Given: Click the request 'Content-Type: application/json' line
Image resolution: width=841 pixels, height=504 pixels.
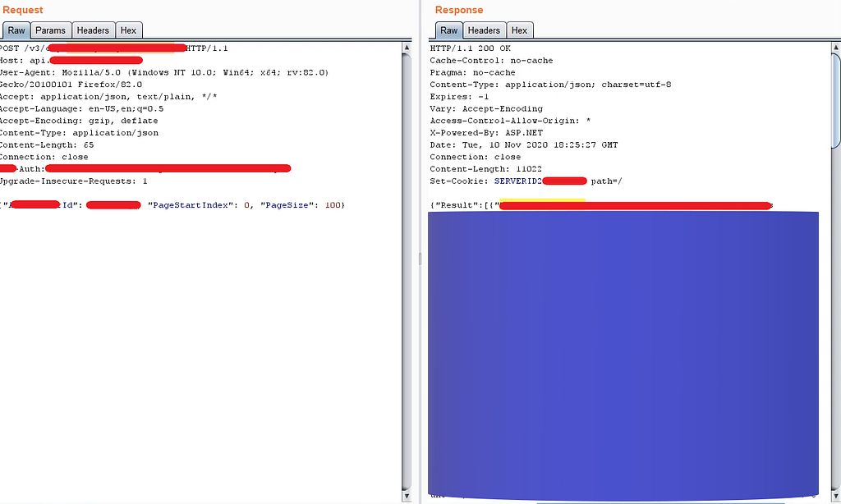Looking at the screenshot, I should (79, 132).
